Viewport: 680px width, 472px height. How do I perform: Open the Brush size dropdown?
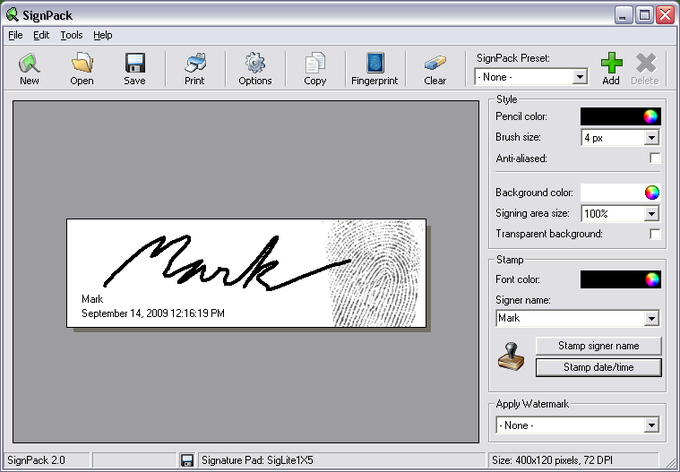651,138
